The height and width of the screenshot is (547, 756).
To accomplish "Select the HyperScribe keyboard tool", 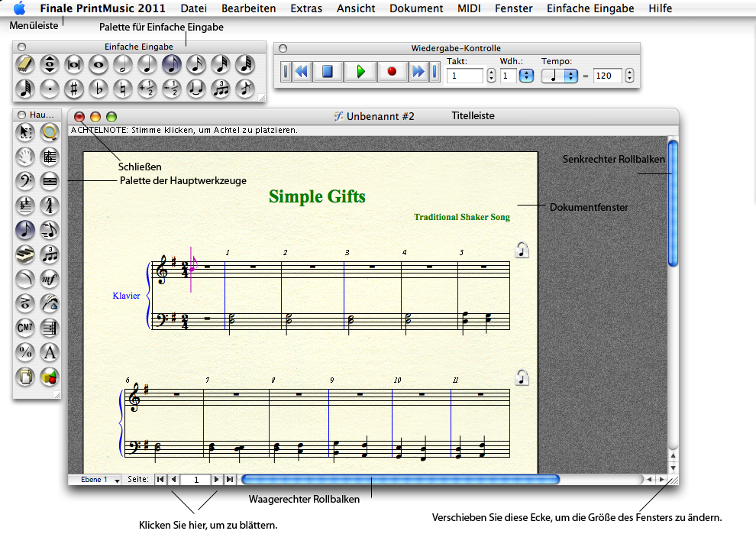I will [x=25, y=254].
